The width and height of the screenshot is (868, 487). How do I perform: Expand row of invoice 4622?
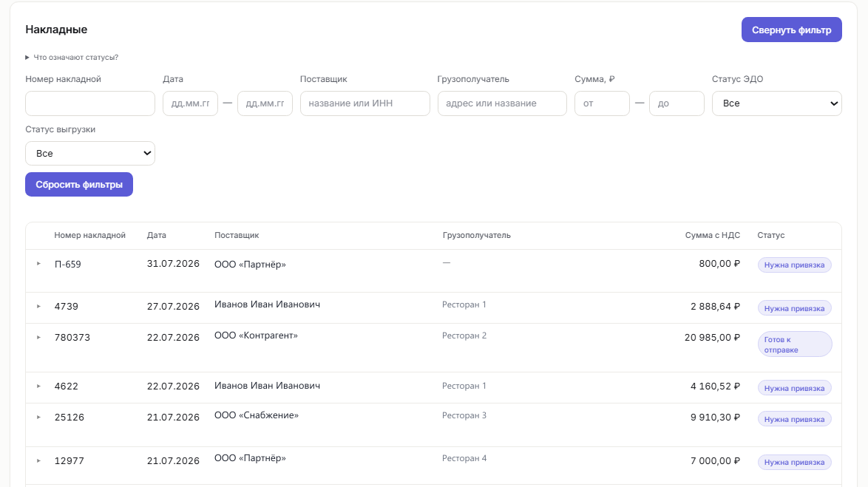(38, 386)
